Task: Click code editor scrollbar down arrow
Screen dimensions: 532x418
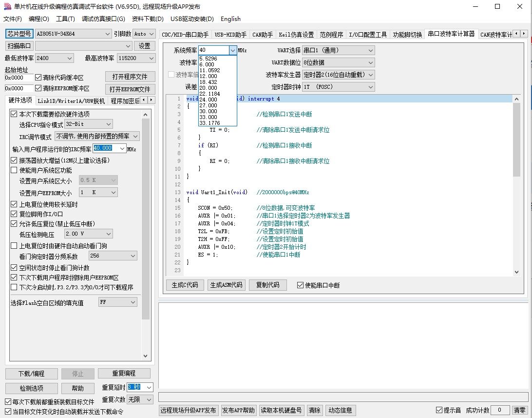Action: pos(516,272)
